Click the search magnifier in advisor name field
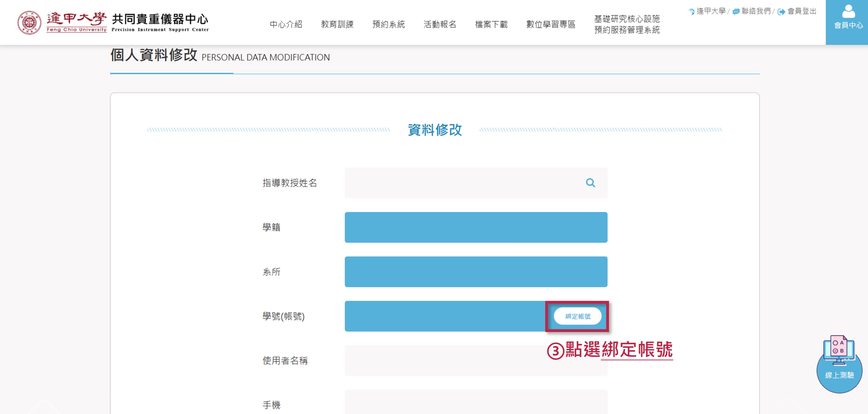Screen dimensions: 868x414 [x=590, y=183]
